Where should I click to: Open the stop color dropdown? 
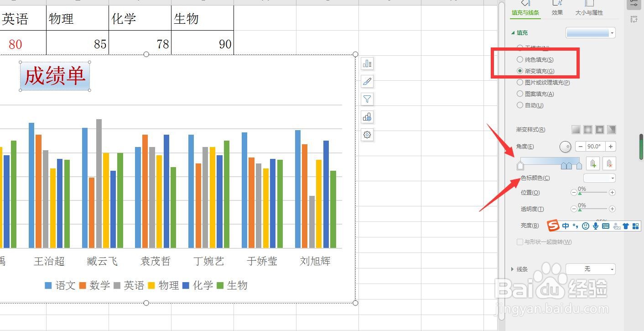(600, 178)
